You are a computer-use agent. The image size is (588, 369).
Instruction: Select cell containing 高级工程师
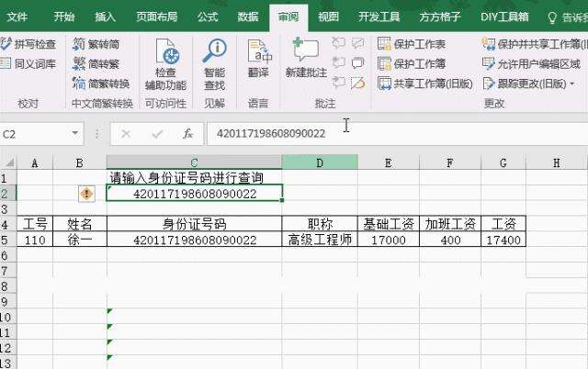click(x=320, y=240)
